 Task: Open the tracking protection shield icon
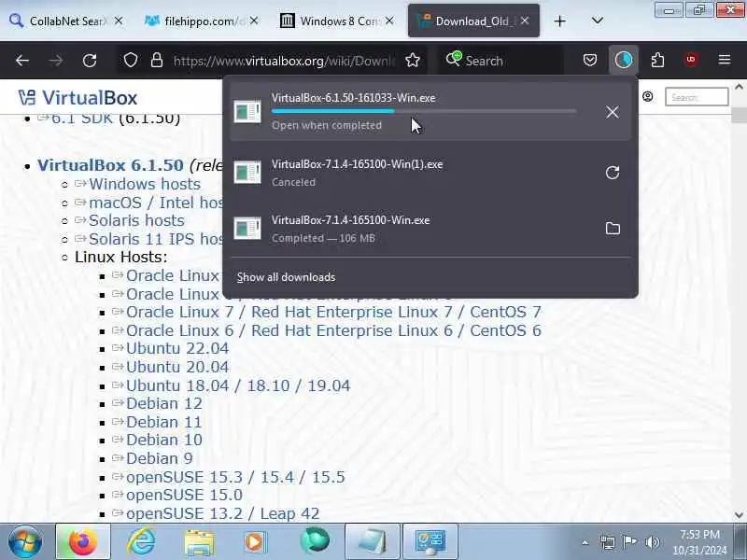click(131, 61)
